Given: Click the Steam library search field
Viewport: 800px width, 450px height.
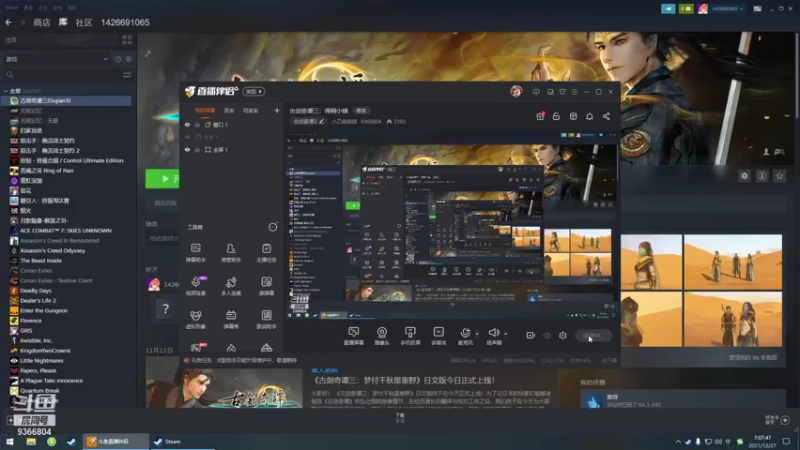Looking at the screenshot, I should pyautogui.click(x=62, y=75).
